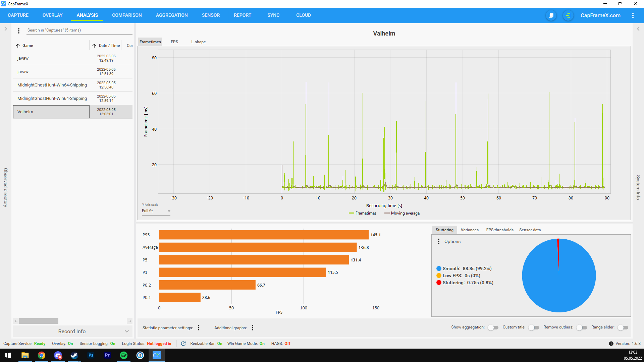Image resolution: width=644 pixels, height=362 pixels.
Task: Expand the Record Info panel
Action: point(72,331)
